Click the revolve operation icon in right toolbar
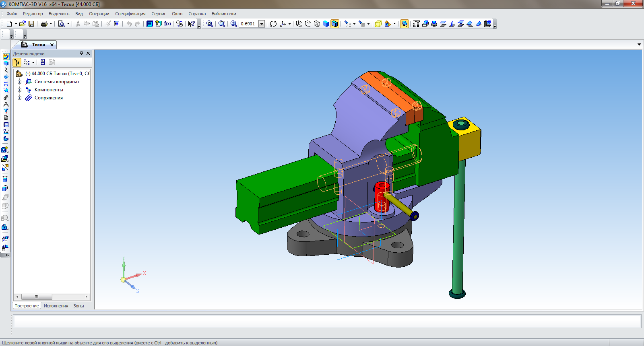 pyautogui.click(x=434, y=24)
